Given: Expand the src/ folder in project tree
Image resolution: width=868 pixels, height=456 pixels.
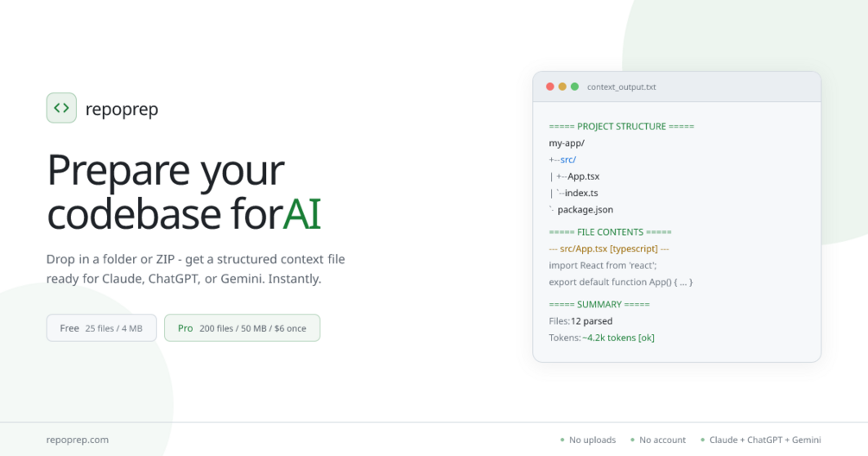Looking at the screenshot, I should point(568,160).
